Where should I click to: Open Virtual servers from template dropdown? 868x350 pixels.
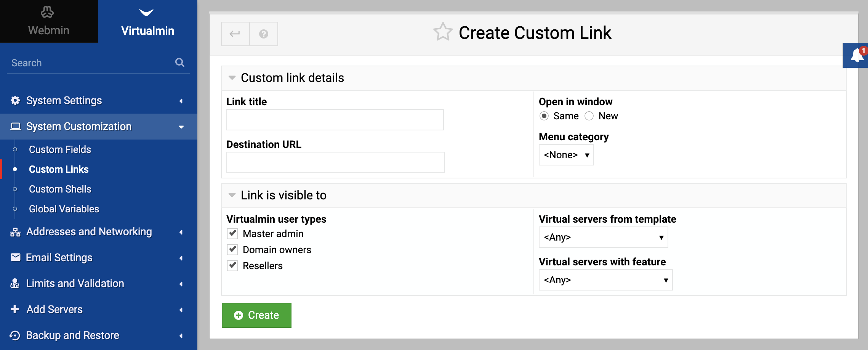[603, 237]
